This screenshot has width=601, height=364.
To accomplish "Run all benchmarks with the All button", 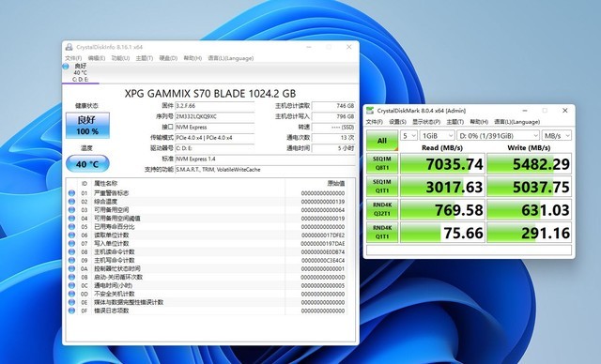I will 382,141.
